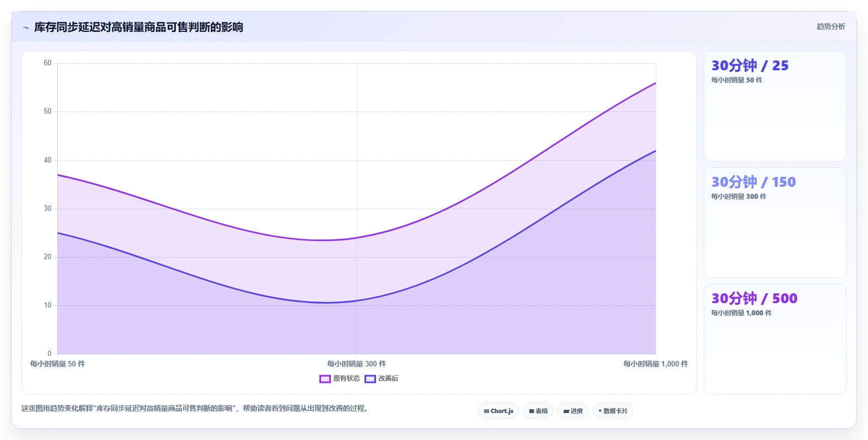Click the 进度 tag chip
868x440 pixels.
click(x=573, y=411)
